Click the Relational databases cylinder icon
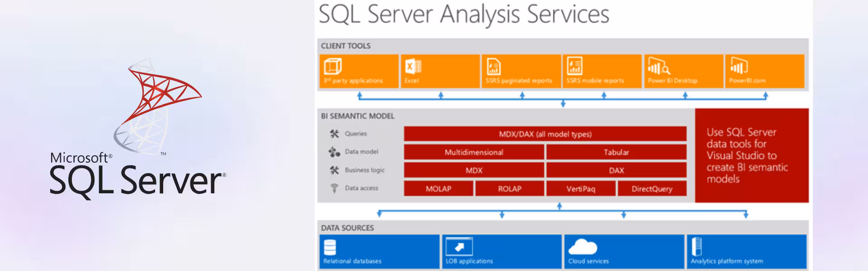The width and height of the screenshot is (868, 271). pos(330,247)
